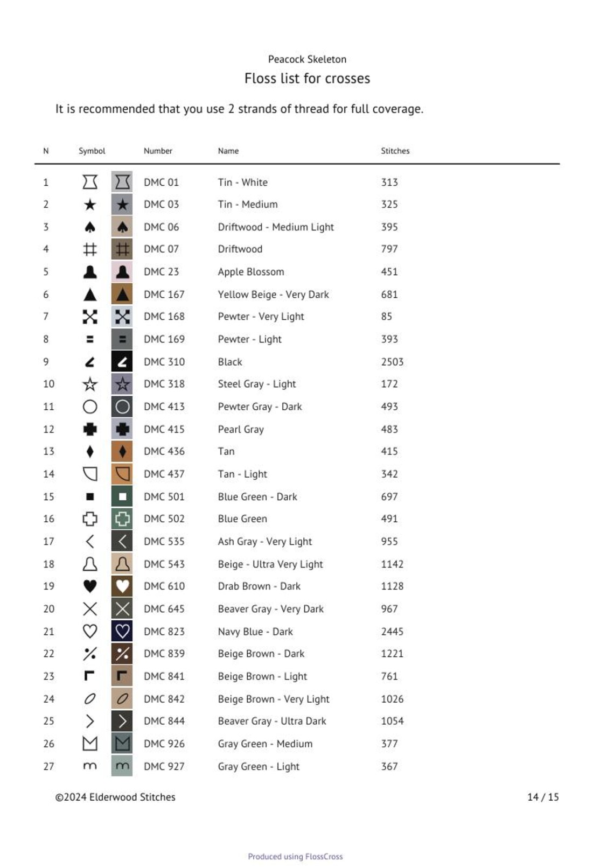The width and height of the screenshot is (614, 868).
Task: Click the Peacock Skeleton title text
Action: click(x=307, y=59)
